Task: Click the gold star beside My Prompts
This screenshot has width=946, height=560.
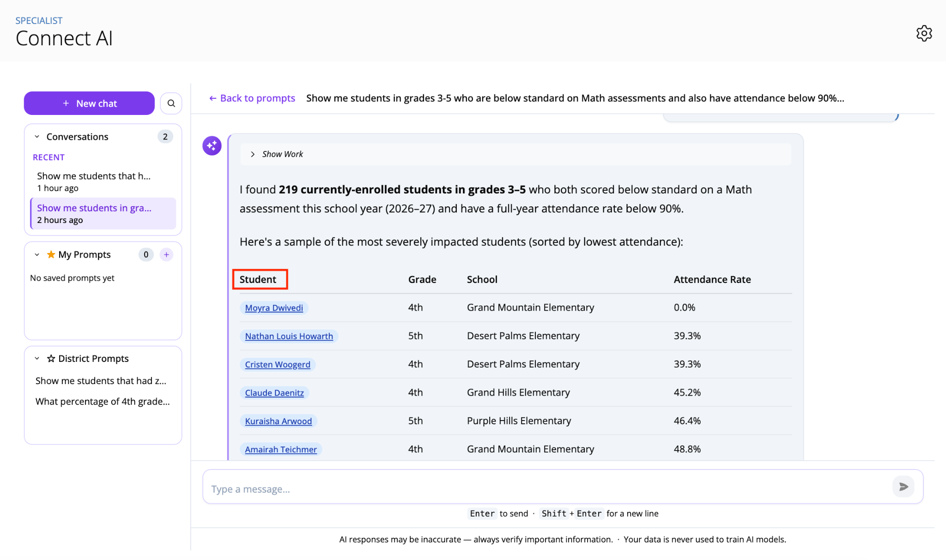Action: pos(51,254)
